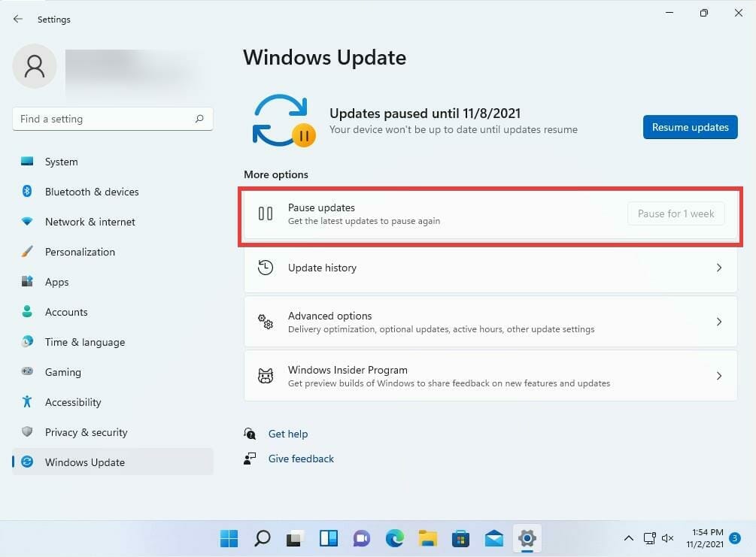Open taskbar Search
756x557 pixels.
point(263,538)
